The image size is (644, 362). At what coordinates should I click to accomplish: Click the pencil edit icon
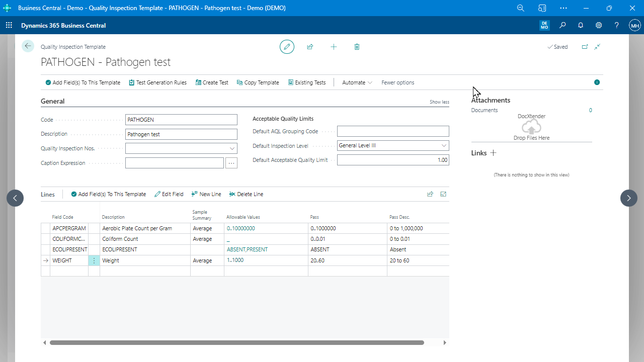pos(287,47)
